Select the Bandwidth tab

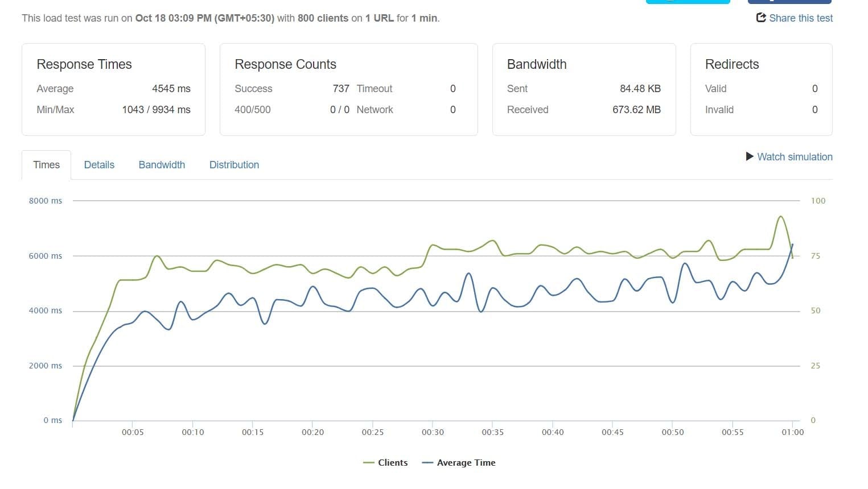162,165
